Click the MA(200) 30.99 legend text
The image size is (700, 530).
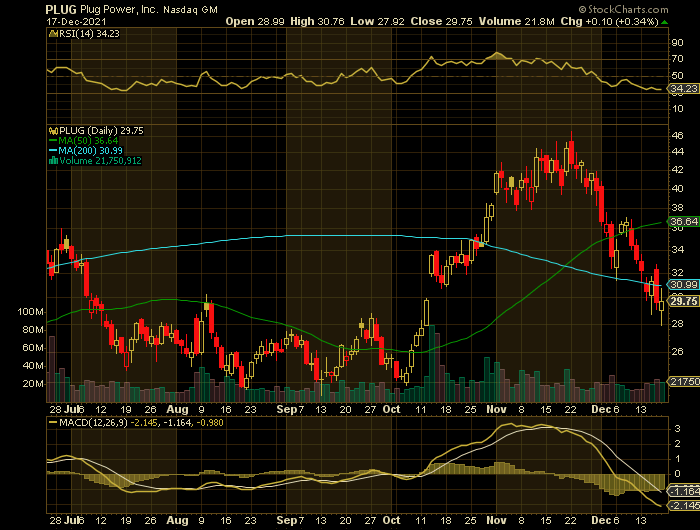pyautogui.click(x=90, y=150)
